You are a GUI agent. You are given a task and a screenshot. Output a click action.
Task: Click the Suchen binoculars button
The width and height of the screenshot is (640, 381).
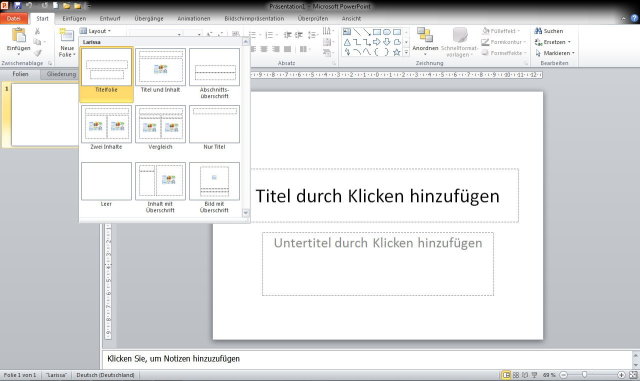[549, 31]
